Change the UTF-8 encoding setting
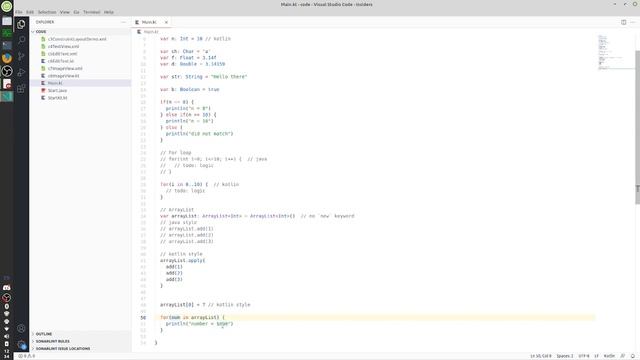 pos(584,356)
